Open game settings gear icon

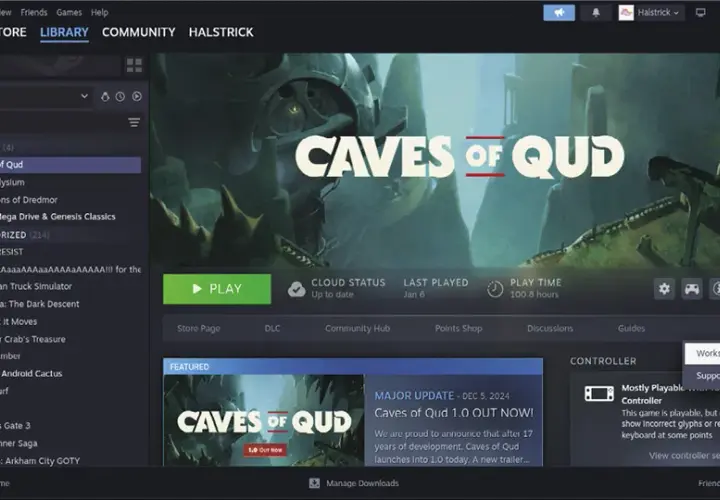(664, 289)
